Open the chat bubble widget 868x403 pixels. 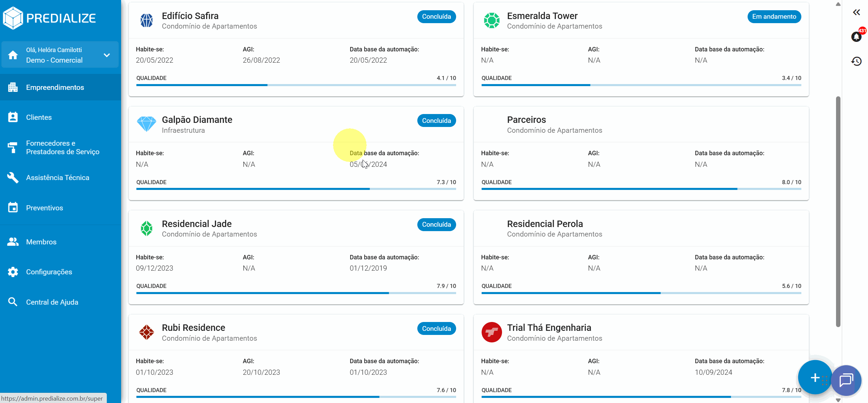coord(846,380)
